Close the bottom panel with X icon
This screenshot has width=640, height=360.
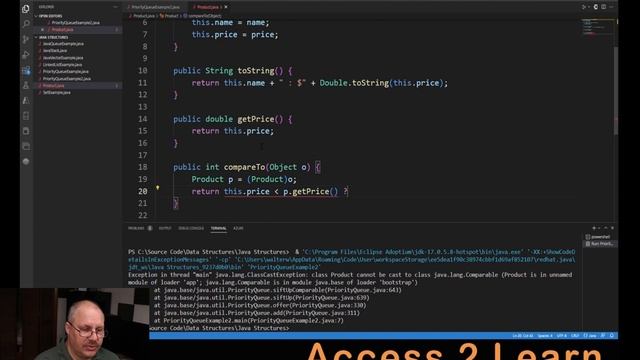612,228
